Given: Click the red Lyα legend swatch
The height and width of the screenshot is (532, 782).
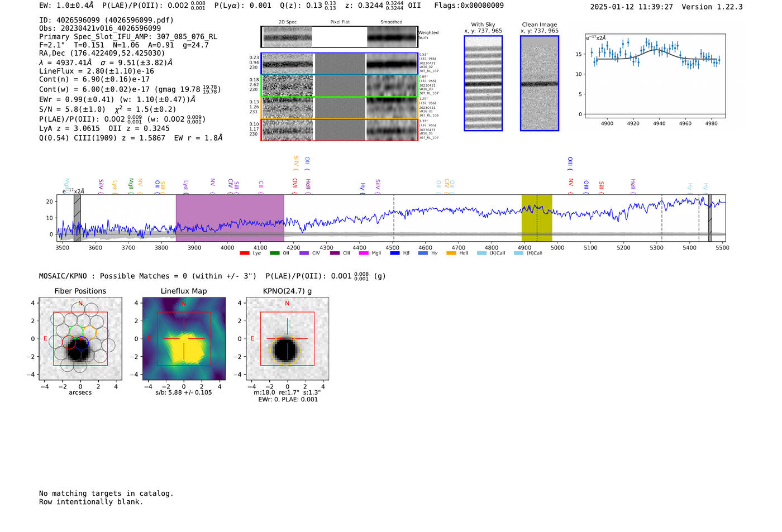Looking at the screenshot, I should pyautogui.click(x=244, y=253).
